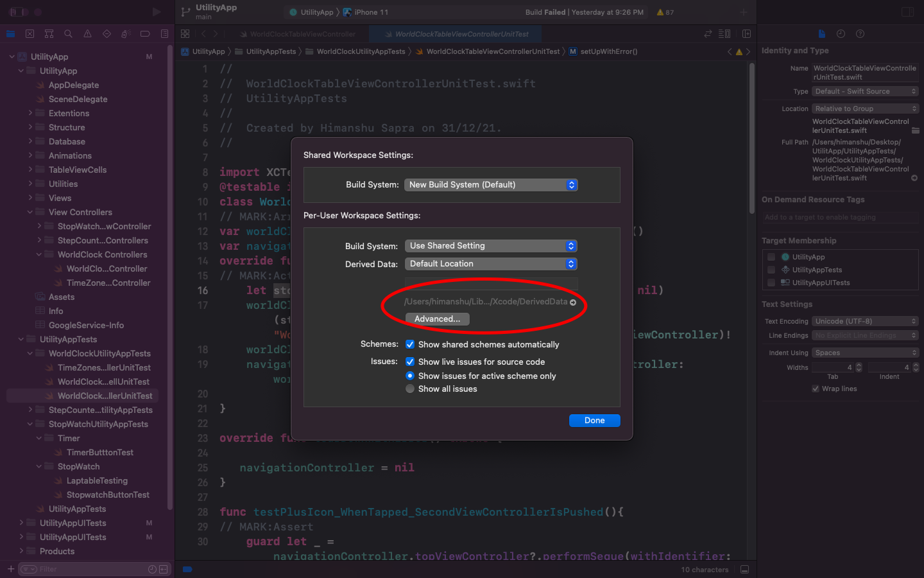This screenshot has width=924, height=578.
Task: Open Derived Data Default Location dropdown
Action: click(x=491, y=264)
